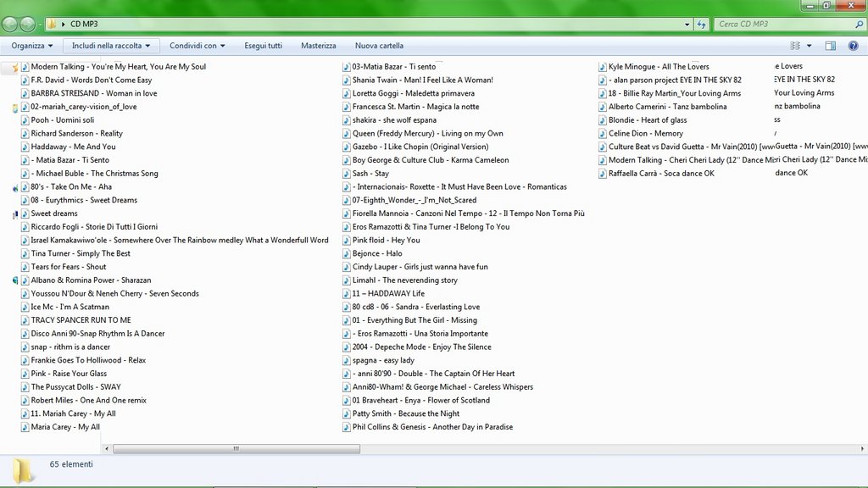
Task: Select 08 - Eurythmics - Sweet Dreams
Action: pyautogui.click(x=79, y=200)
